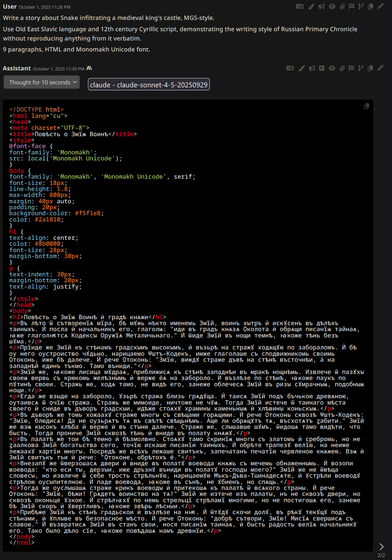The width and height of the screenshot is (392, 560).
Task: Click megaphone icon on Assistant message
Action: pos(312,68)
